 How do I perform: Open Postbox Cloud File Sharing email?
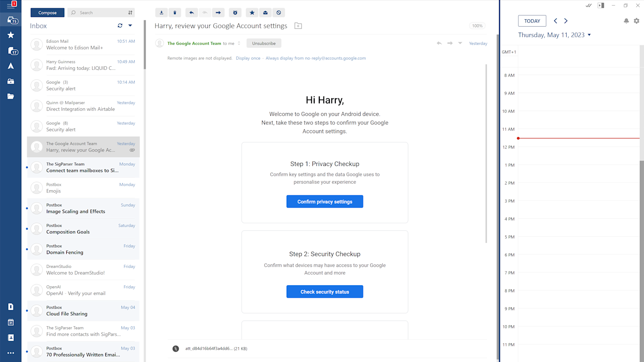coord(83,311)
